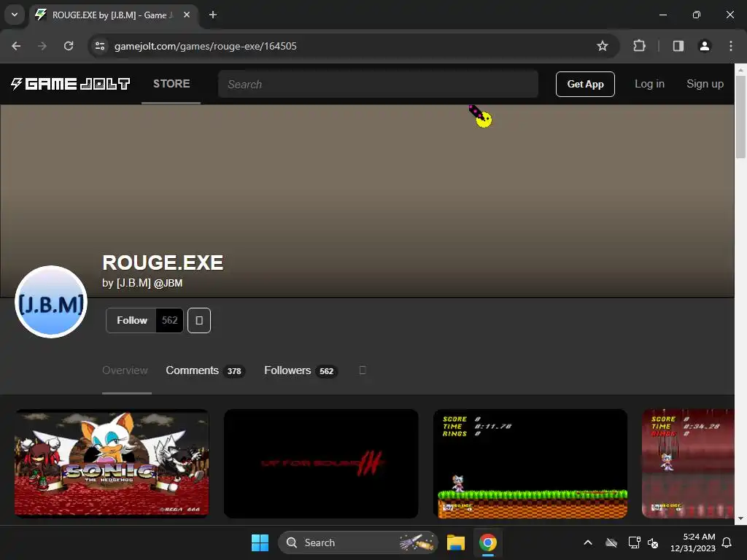This screenshot has width=747, height=560.
Task: Open the red bloody level screenshot
Action: tap(689, 463)
